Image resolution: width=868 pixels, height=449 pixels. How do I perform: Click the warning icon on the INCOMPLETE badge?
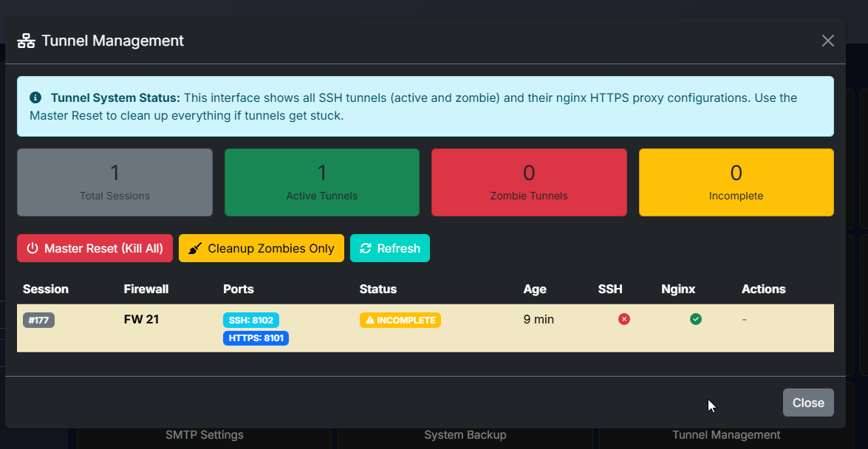370,320
